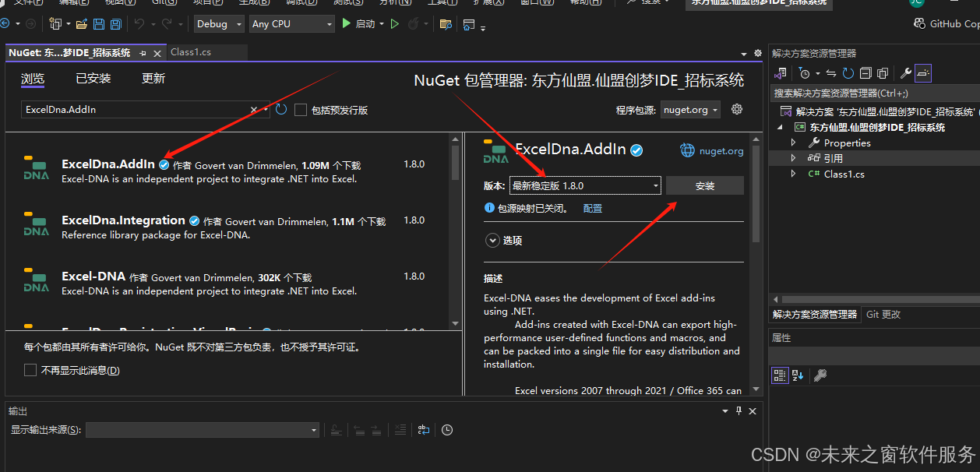Start debugging with the green 启动 button
The height and width of the screenshot is (472, 980).
coord(359,24)
